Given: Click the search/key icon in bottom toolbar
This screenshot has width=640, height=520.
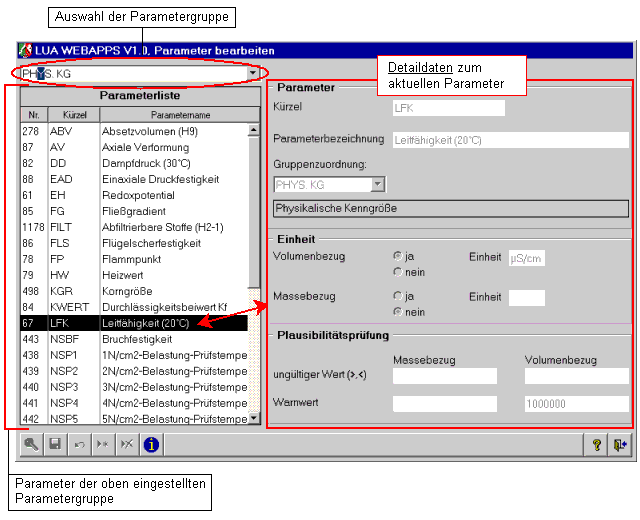Looking at the screenshot, I should [x=32, y=445].
